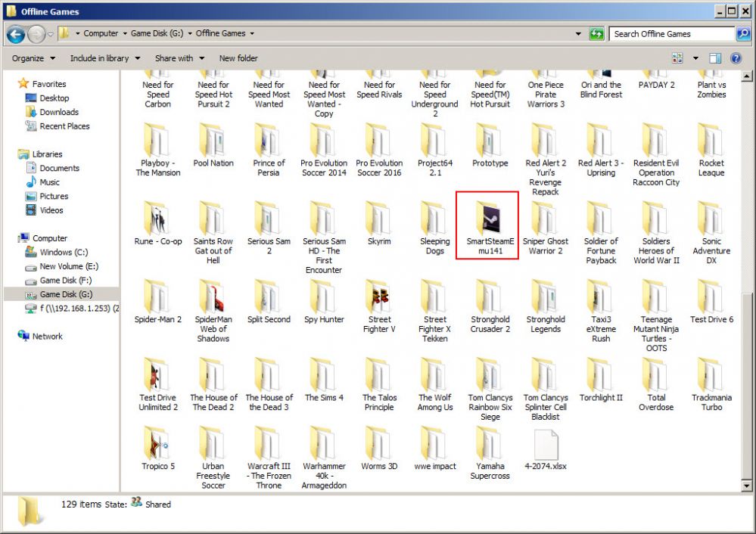
Task: Select the Worms 3D folder
Action: click(x=379, y=449)
